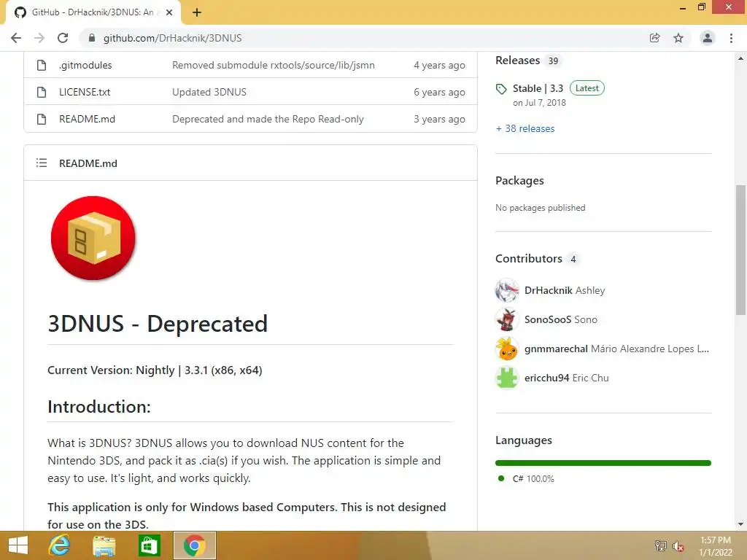
Task: Click the browser forward arrow
Action: point(39,38)
